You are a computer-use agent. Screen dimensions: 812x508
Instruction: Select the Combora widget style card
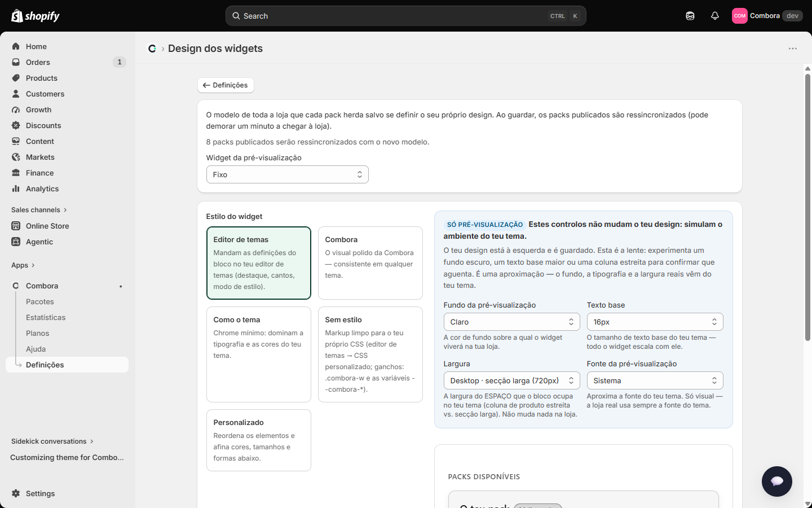tap(370, 263)
